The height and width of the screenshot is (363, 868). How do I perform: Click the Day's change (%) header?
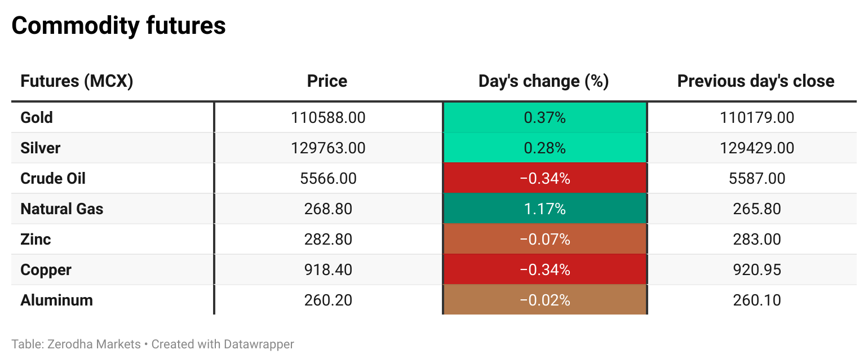click(x=543, y=81)
